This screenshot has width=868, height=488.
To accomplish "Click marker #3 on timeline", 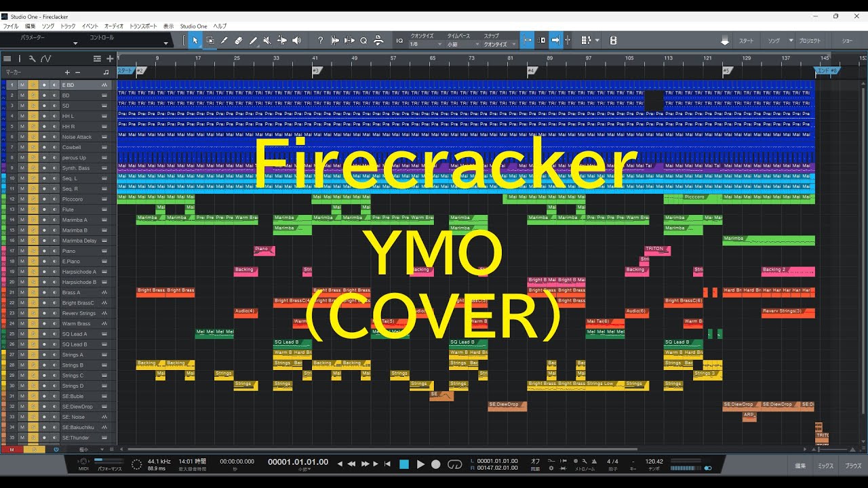I will pos(317,70).
